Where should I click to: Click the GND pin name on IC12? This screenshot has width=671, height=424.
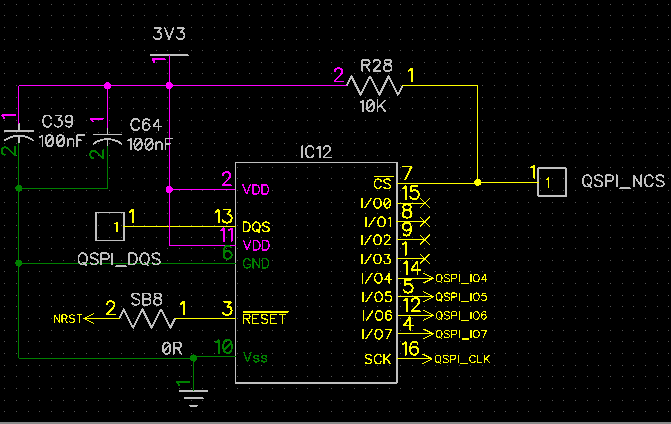(x=256, y=264)
